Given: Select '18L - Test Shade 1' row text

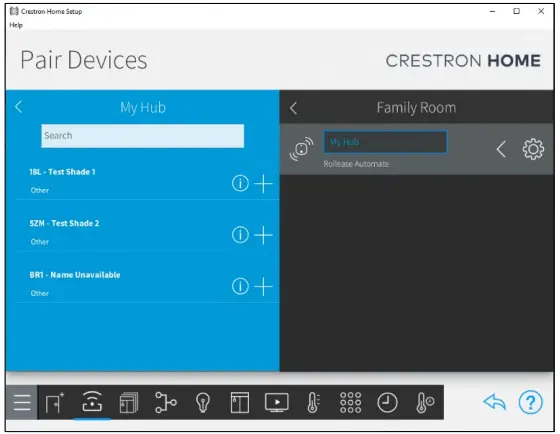Looking at the screenshot, I should (62, 172).
